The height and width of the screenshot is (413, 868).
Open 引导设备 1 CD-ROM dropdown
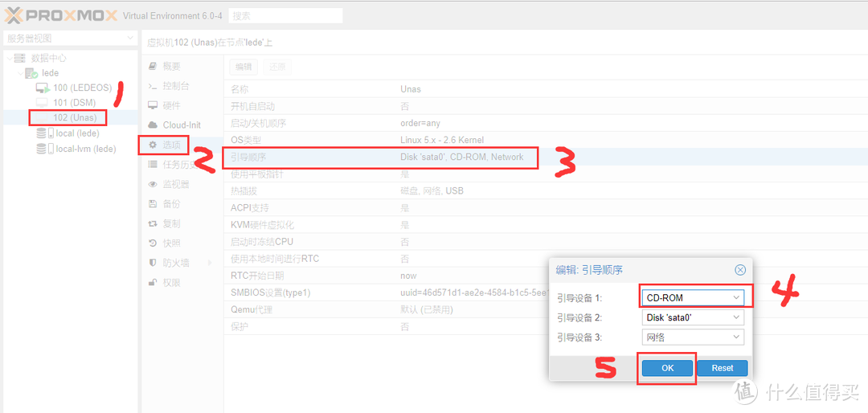click(736, 297)
